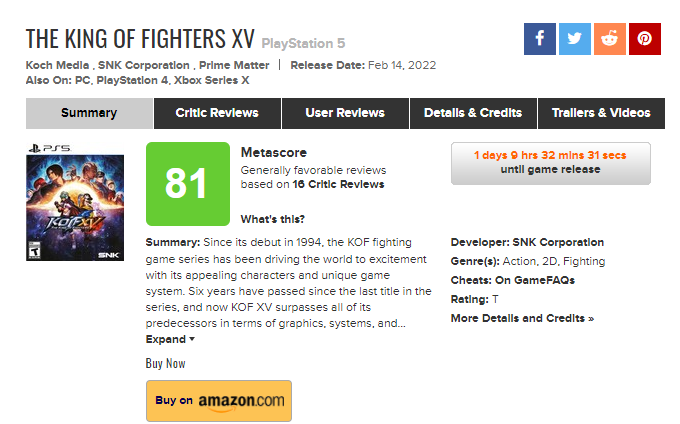Switch to the Critic Reviews tab
This screenshot has height=424, width=680.
(217, 113)
